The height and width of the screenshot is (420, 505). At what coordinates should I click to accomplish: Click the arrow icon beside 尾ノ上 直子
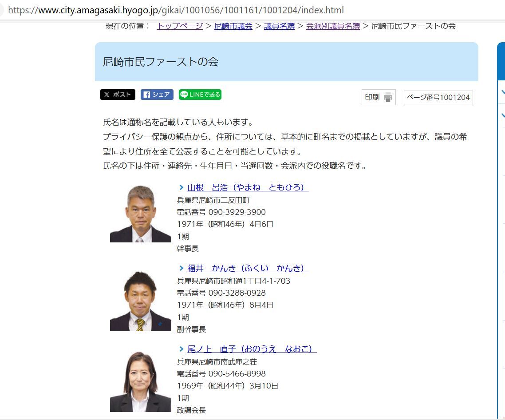click(181, 349)
